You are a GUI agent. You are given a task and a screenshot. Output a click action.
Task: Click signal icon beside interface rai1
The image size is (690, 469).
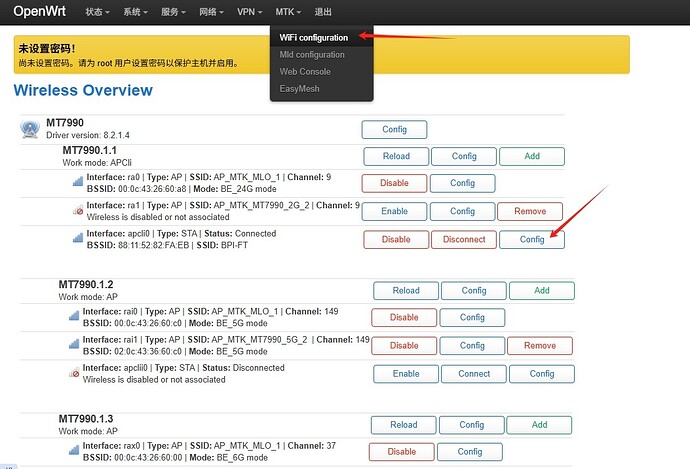tap(74, 344)
